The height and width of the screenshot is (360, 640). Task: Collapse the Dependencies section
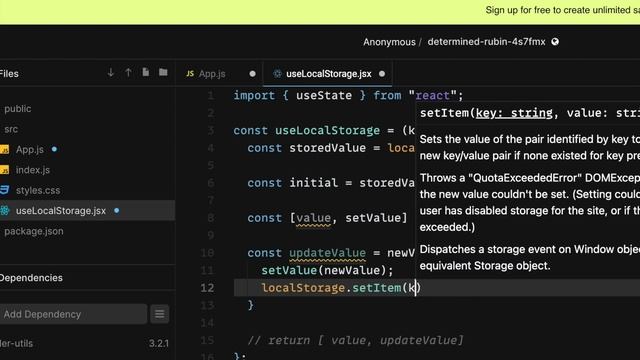(x=31, y=278)
